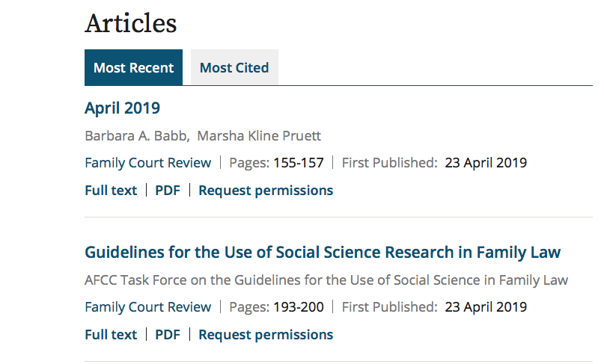Screen dimensions: 604x364
Task: Click the AFCC Task Force author name
Action: point(326,280)
